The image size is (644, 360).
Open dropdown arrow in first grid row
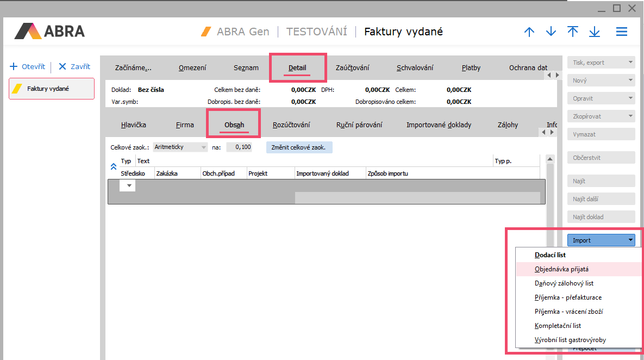tap(129, 186)
